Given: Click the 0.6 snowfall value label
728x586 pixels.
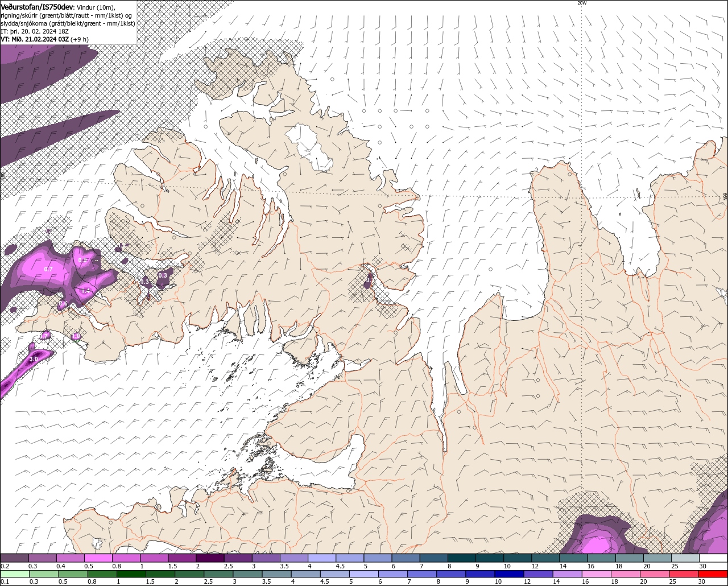Looking at the screenshot, I should (63, 303).
